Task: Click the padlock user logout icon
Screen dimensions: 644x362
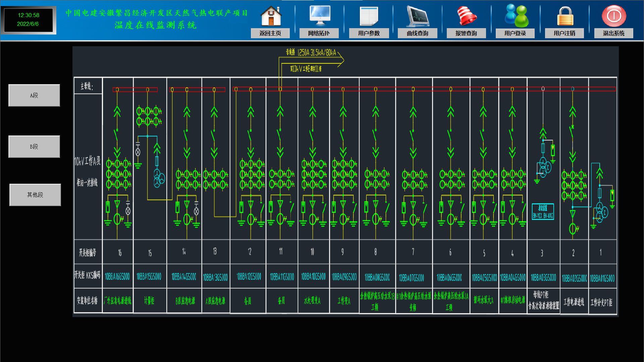Action: point(565,16)
